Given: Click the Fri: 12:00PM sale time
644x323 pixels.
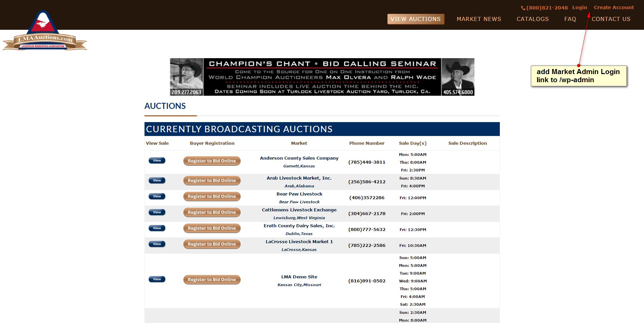Looking at the screenshot, I should [413, 198].
